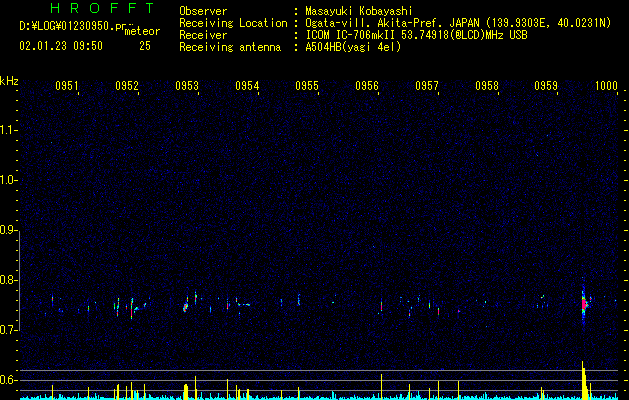Click the 'Receiver' field label
The image size is (629, 400).
click(x=203, y=35)
